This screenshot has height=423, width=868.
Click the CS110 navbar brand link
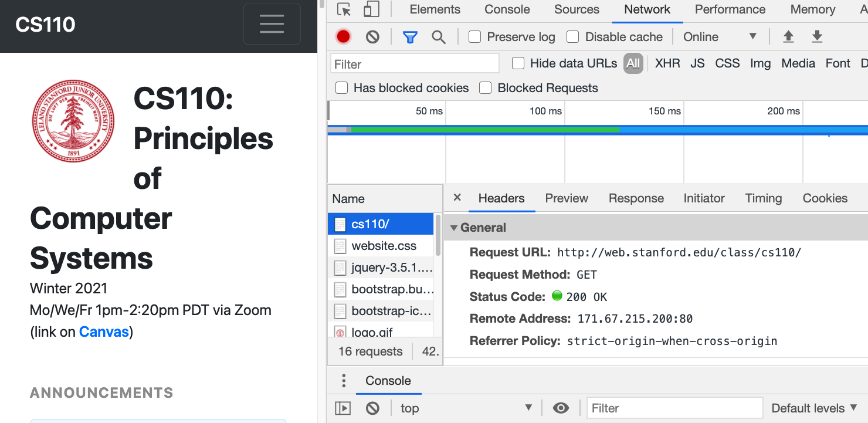coord(45,25)
